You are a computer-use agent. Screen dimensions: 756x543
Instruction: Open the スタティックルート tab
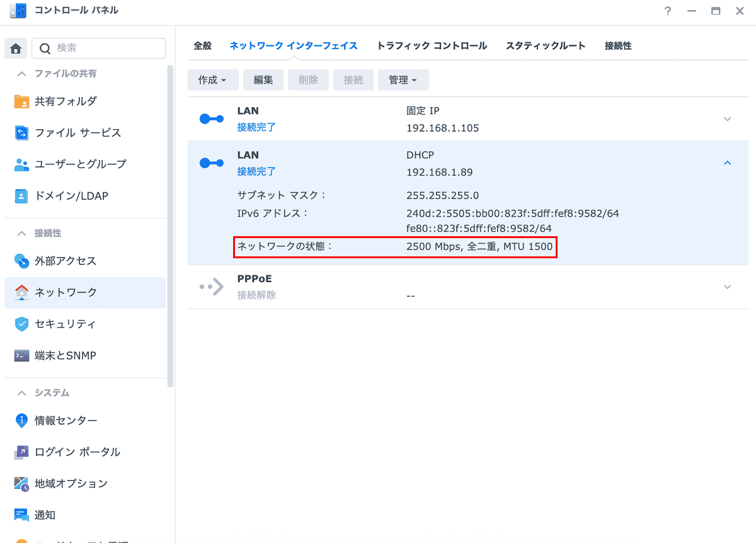(x=546, y=46)
